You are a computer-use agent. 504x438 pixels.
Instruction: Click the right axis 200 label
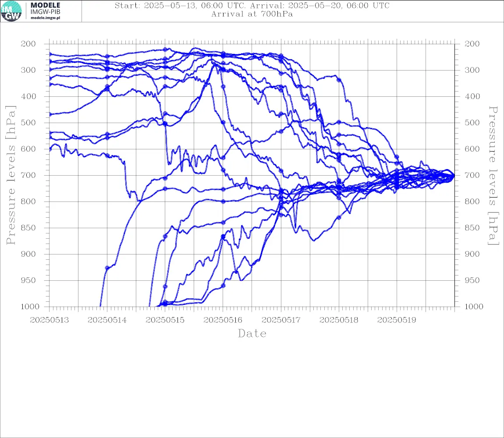click(x=472, y=44)
